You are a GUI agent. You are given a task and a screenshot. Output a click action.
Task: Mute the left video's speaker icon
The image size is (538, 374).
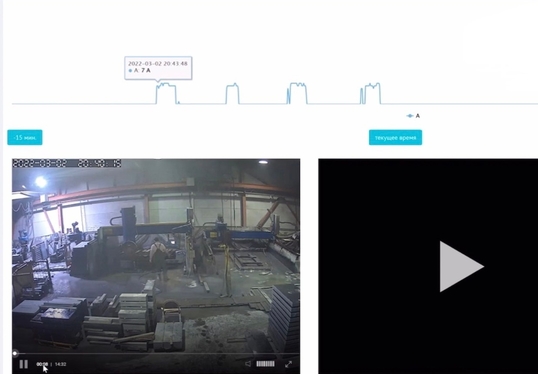click(248, 364)
